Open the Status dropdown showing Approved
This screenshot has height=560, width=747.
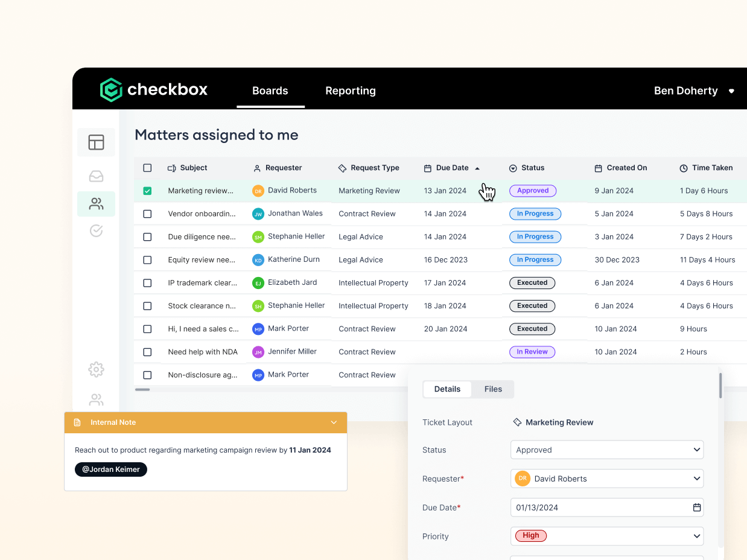click(606, 450)
